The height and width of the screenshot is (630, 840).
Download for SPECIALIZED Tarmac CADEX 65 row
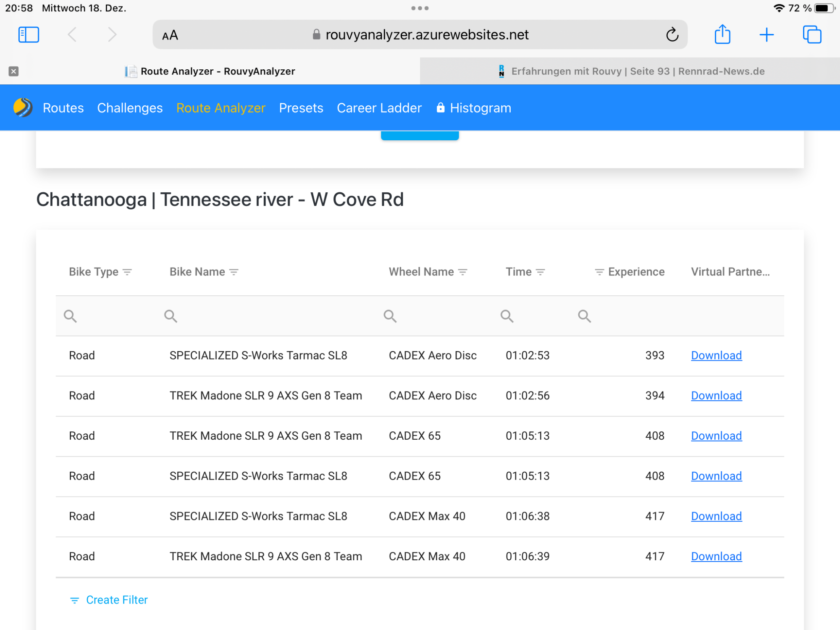coord(717,476)
